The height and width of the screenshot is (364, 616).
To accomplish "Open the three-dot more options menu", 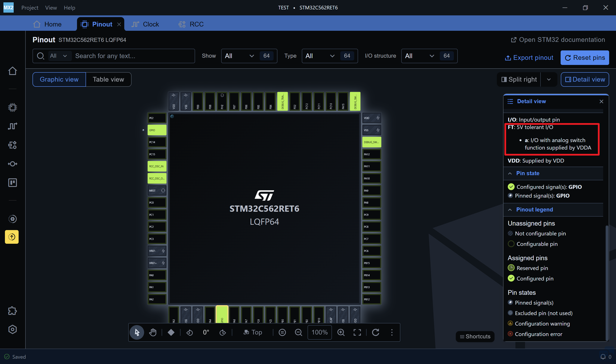I will pyautogui.click(x=392, y=332).
